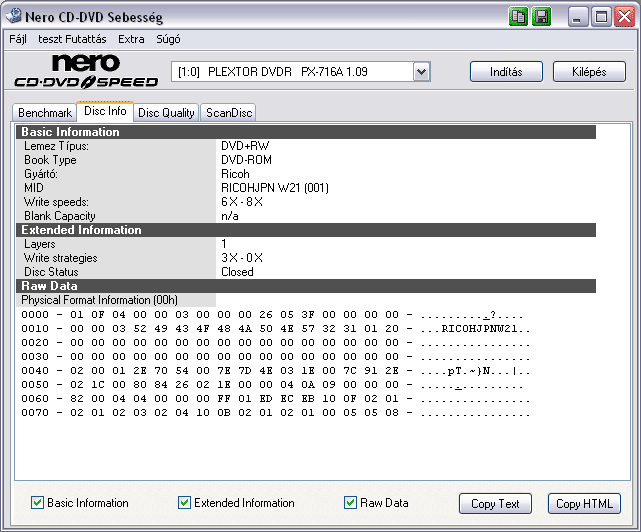Screen dimensions: 641x532
Task: Open the Súgó menu
Action: 168,39
